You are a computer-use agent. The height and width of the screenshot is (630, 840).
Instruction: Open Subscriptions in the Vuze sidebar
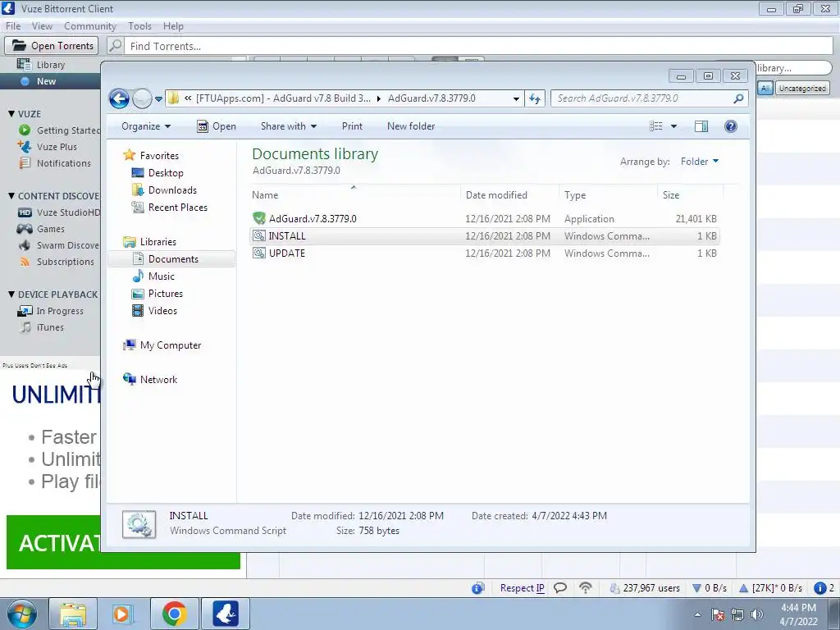[65, 262]
